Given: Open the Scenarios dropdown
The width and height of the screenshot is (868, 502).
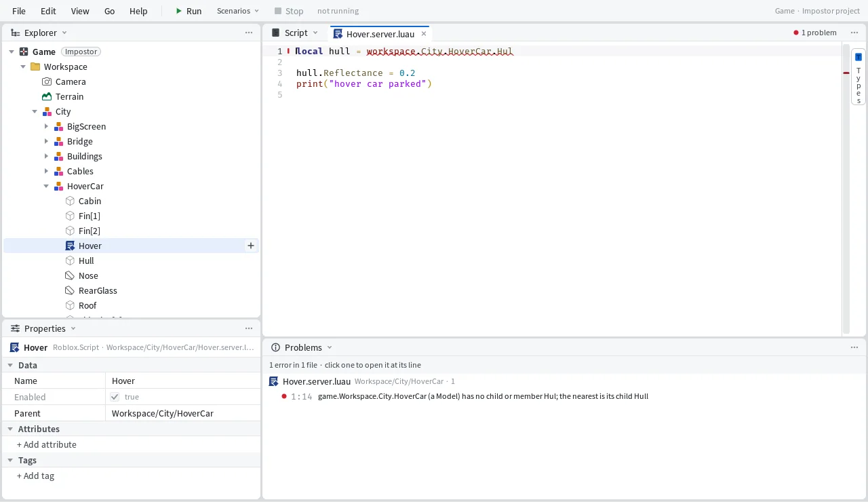Looking at the screenshot, I should (x=238, y=11).
